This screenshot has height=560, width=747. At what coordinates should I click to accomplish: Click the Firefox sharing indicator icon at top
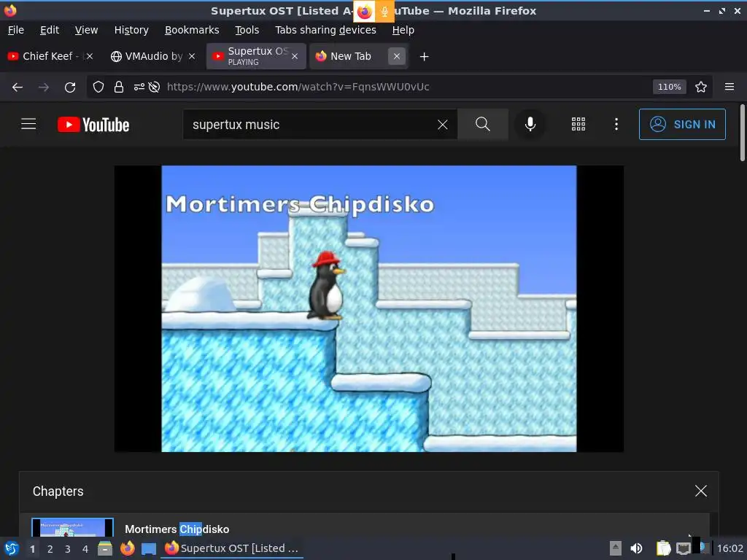[364, 12]
